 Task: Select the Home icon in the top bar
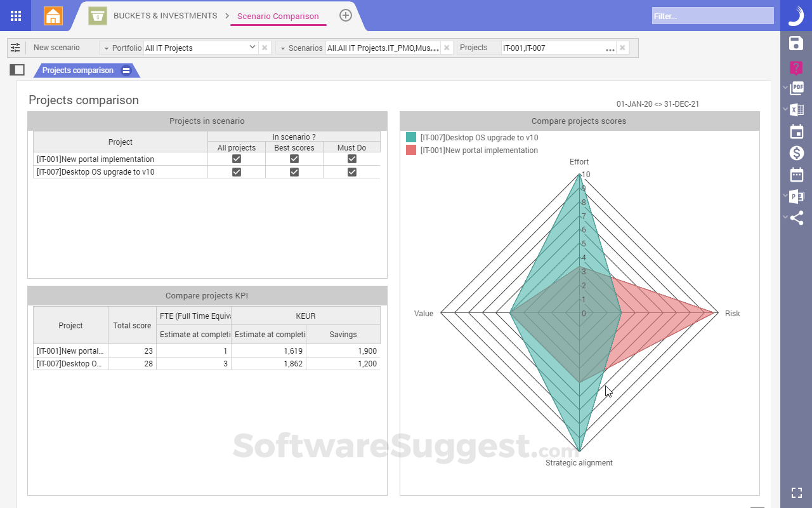click(x=53, y=15)
